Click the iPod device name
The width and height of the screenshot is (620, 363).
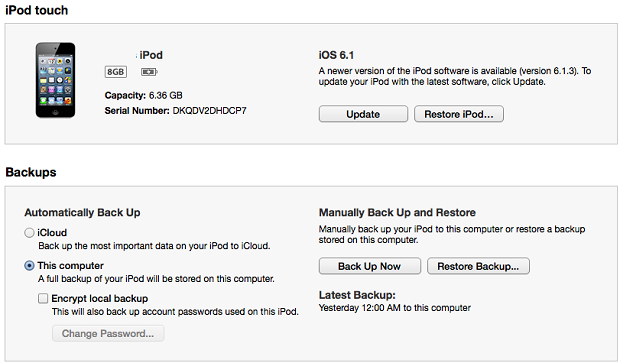pos(151,55)
